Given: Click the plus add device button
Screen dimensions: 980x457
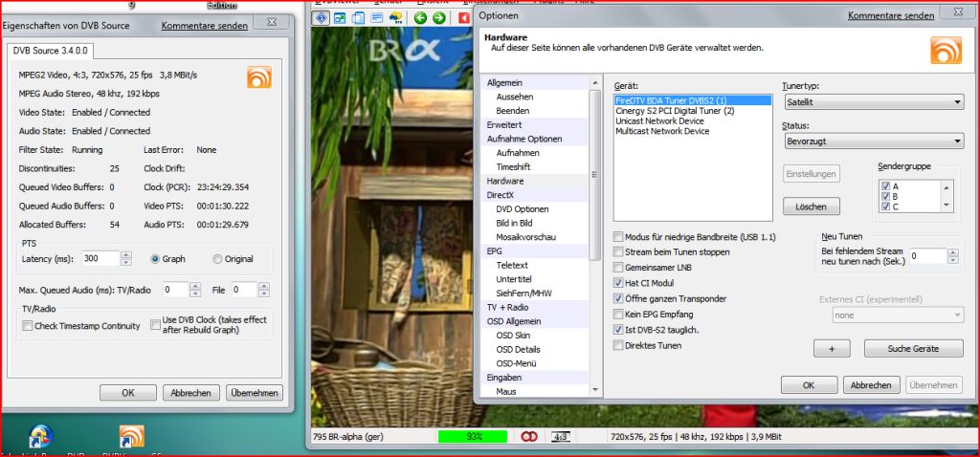Looking at the screenshot, I should [x=832, y=348].
